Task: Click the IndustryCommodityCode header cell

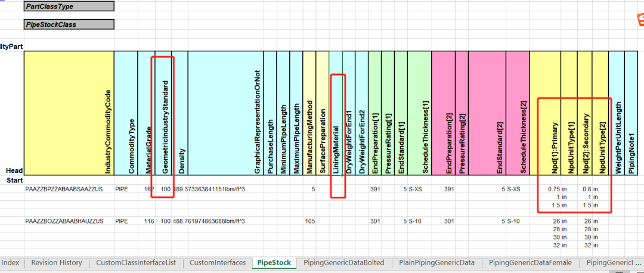Action: pyautogui.click(x=69, y=113)
